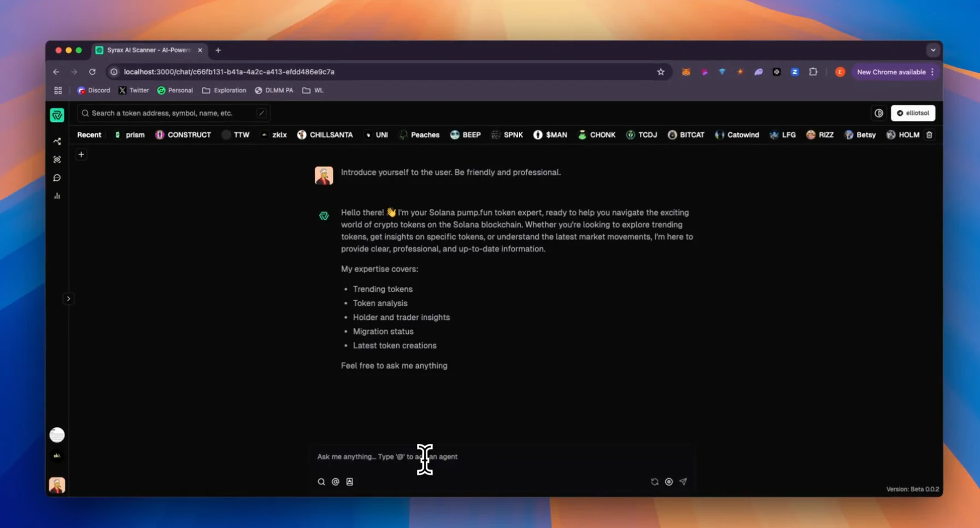The width and height of the screenshot is (980, 528).
Task: Expand the collapsed sidebar panel chevron
Action: tap(68, 298)
